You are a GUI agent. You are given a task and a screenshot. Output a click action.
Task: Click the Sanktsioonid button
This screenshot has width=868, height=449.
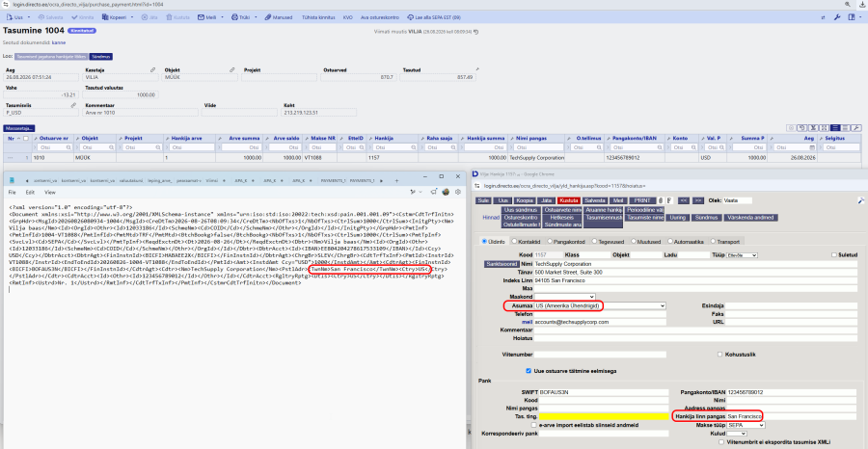[x=501, y=264]
